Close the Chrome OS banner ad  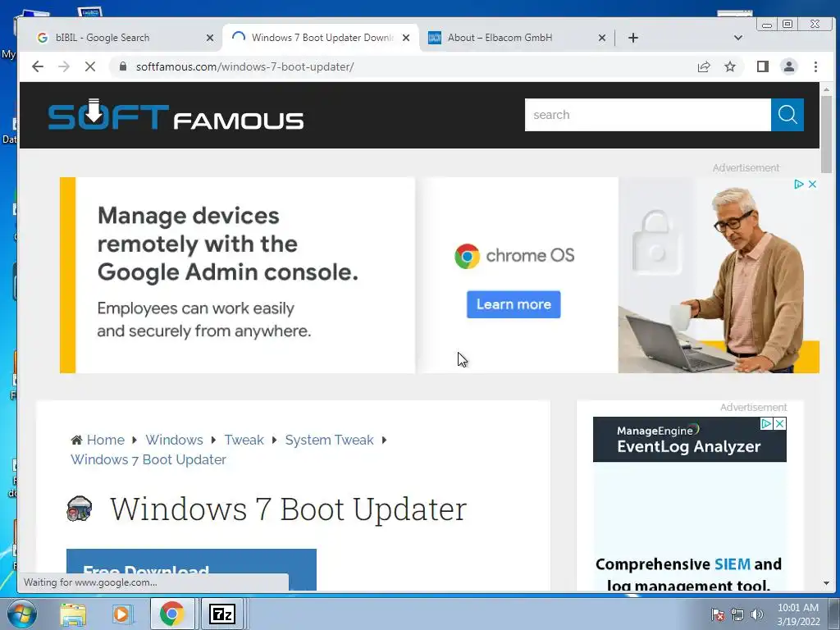click(812, 185)
